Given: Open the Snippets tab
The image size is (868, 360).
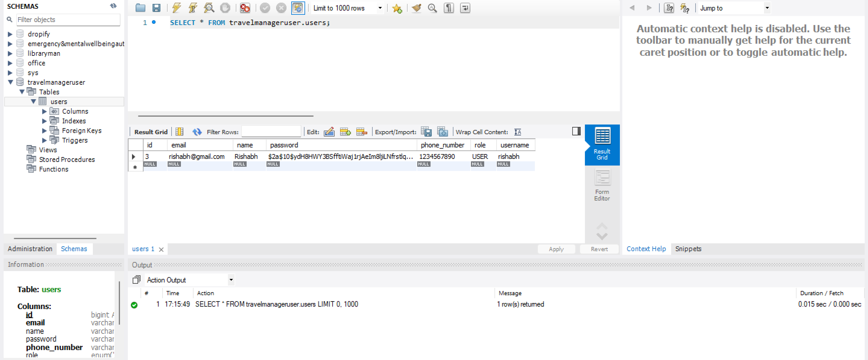Looking at the screenshot, I should click(688, 248).
